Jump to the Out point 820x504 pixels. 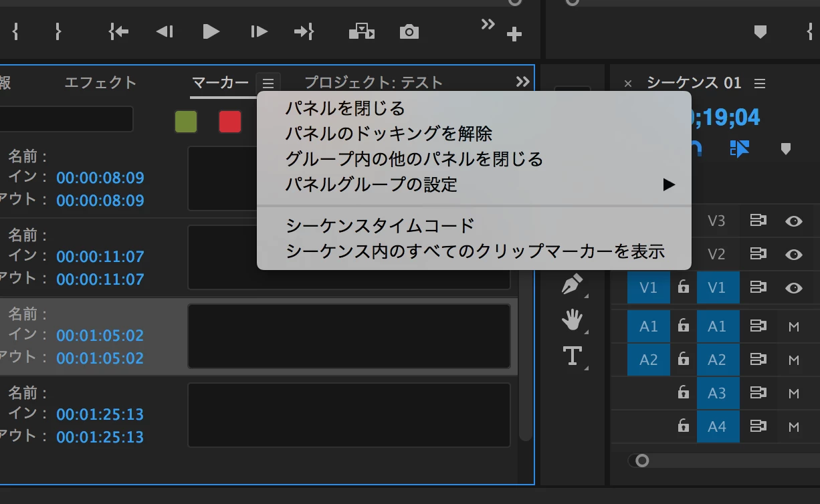coord(304,31)
